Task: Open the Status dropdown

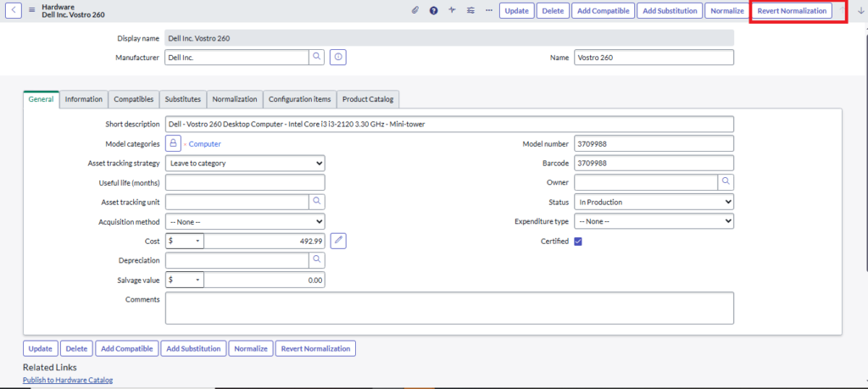Action: pos(654,202)
